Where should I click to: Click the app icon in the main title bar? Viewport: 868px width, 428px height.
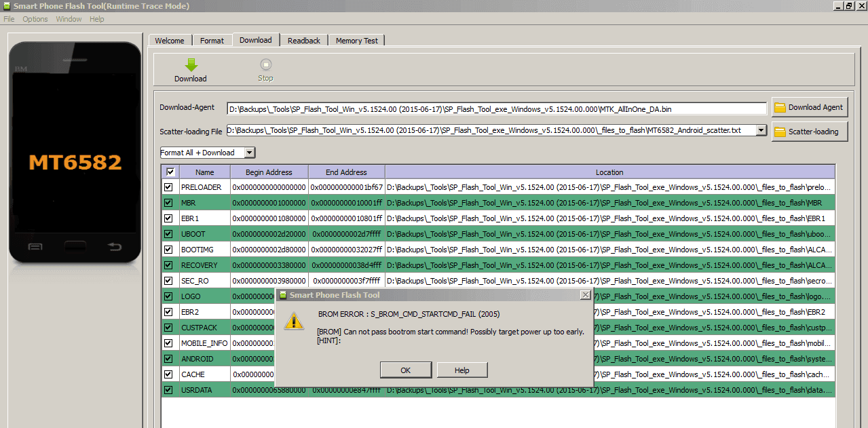[x=7, y=6]
